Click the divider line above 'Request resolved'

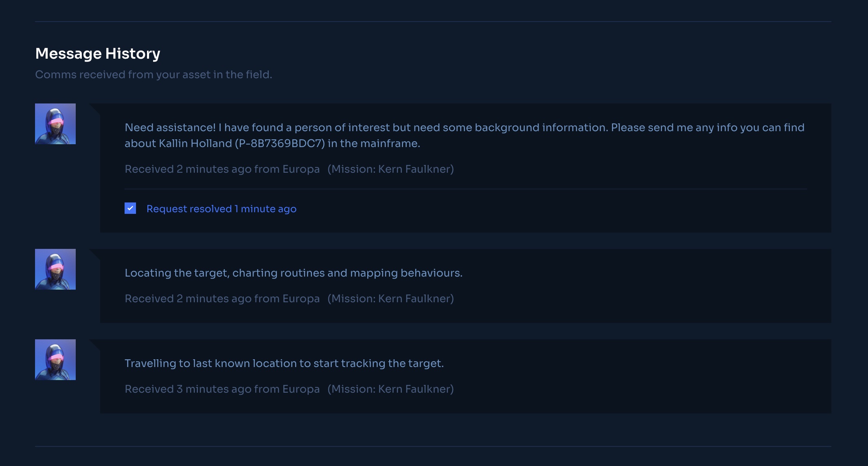coord(465,189)
